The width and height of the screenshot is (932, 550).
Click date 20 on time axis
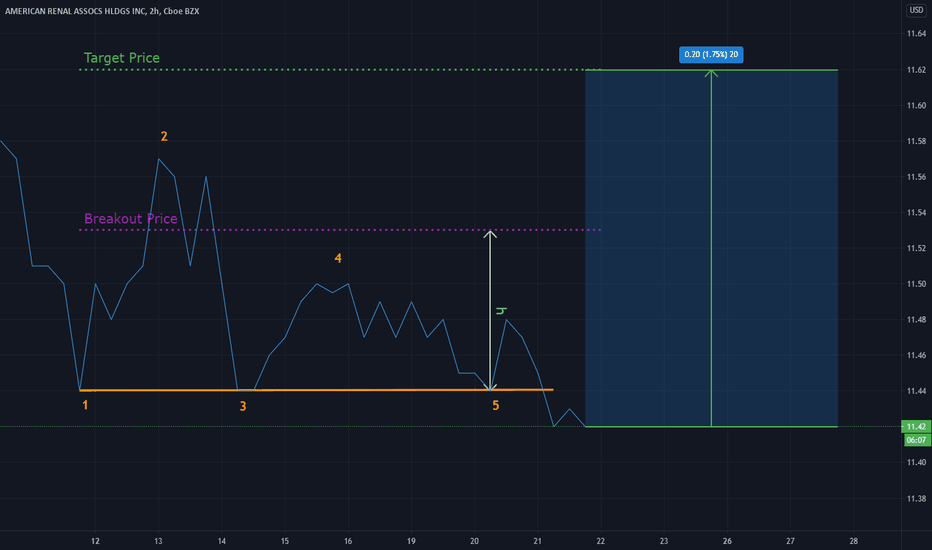[x=474, y=541]
